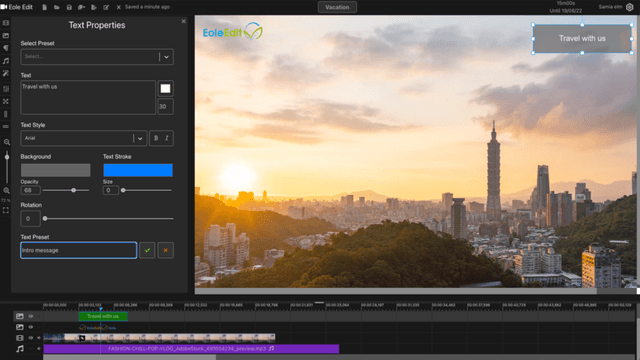
Task: Open project folder icon in top bar
Action: pyautogui.click(x=57, y=7)
